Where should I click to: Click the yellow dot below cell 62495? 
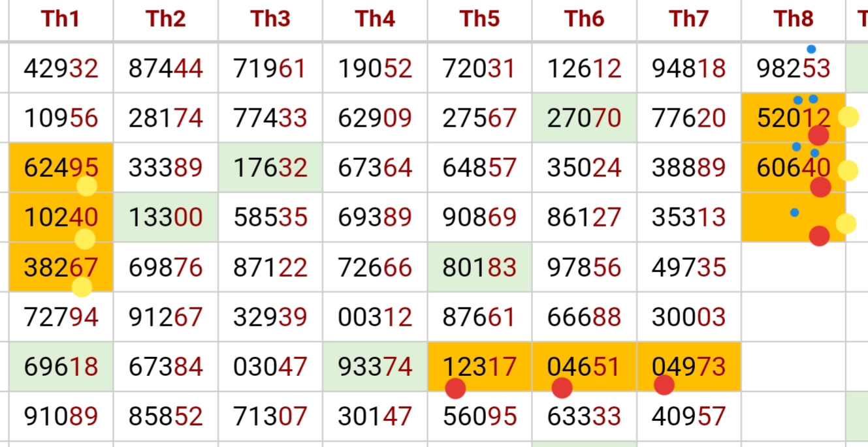(87, 187)
